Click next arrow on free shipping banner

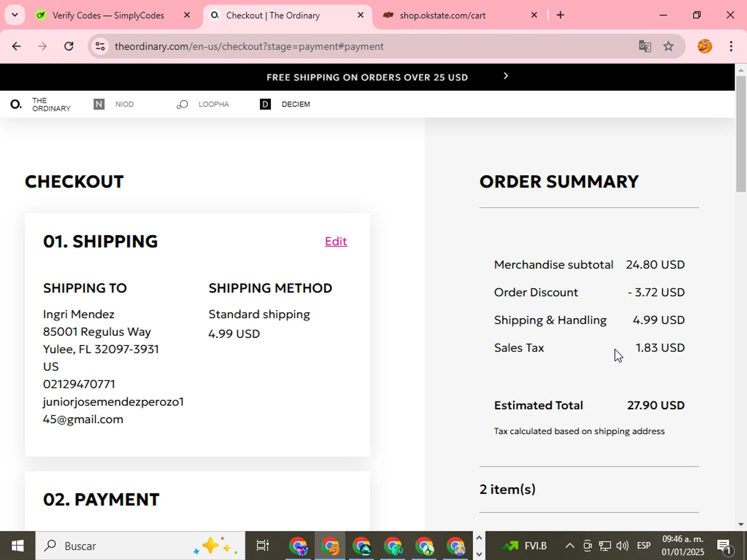[505, 76]
